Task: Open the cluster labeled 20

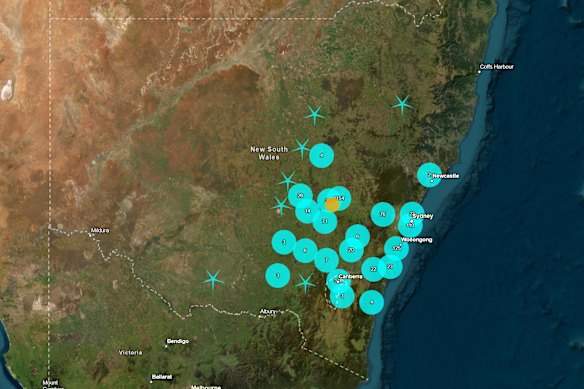Action: (x=351, y=250)
